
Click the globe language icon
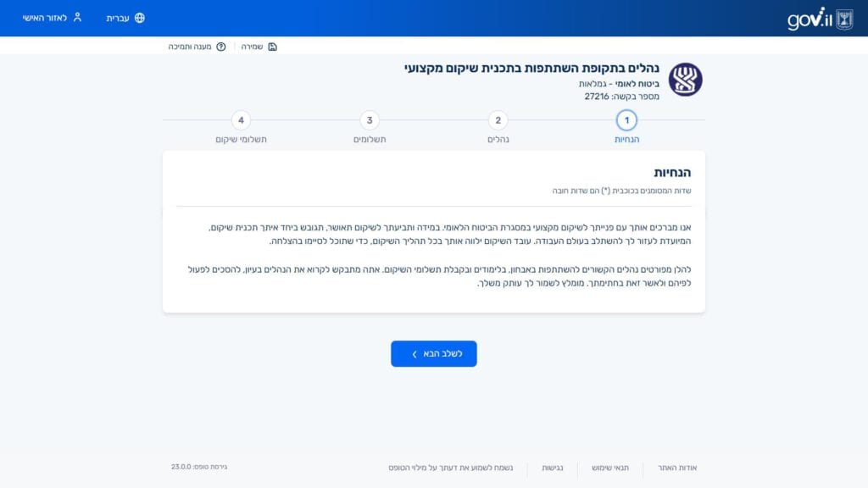tap(140, 18)
